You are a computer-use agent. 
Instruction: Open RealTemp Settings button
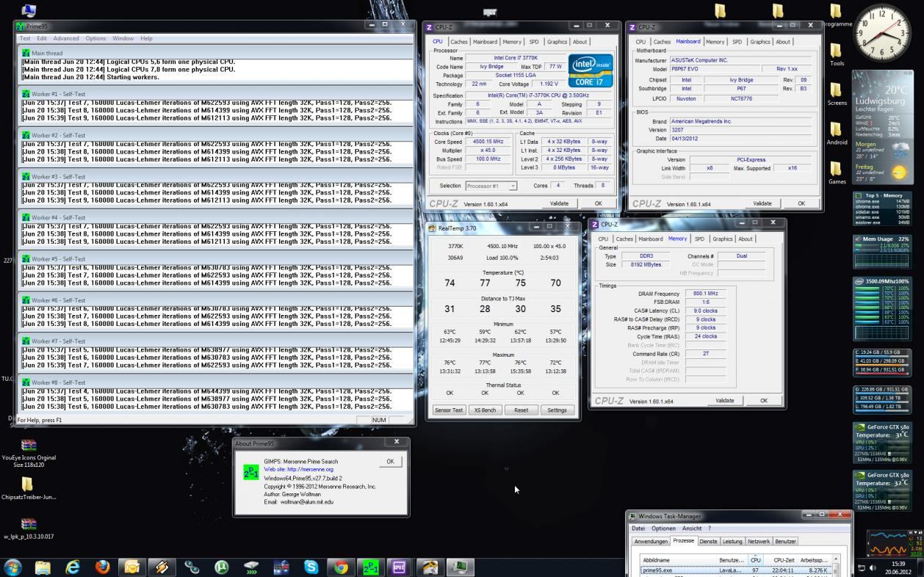(x=557, y=410)
